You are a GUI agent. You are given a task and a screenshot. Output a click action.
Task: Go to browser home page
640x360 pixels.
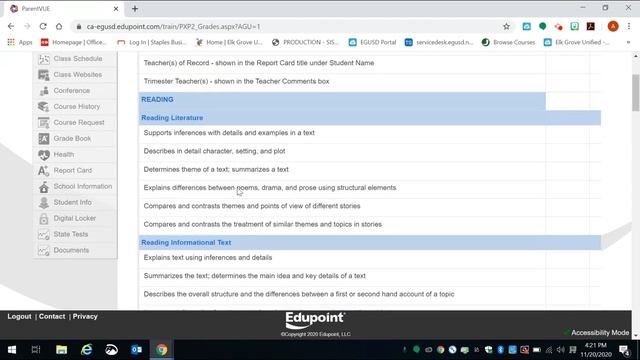click(59, 27)
